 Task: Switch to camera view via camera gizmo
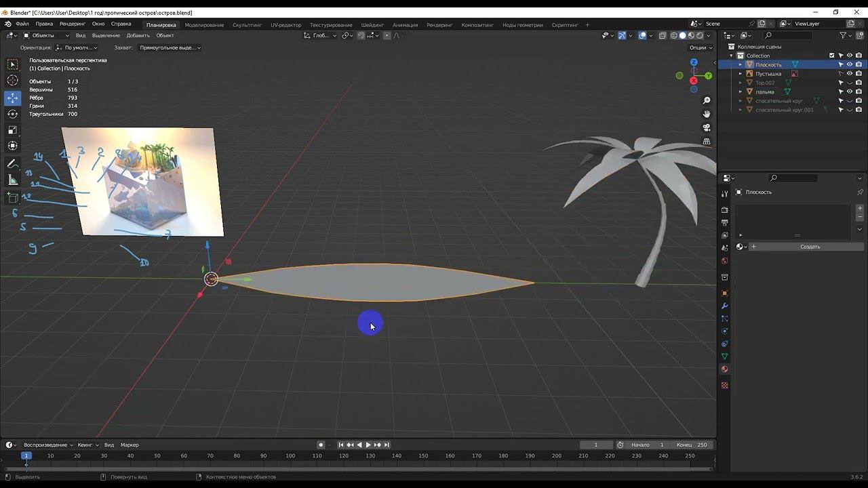(x=707, y=127)
